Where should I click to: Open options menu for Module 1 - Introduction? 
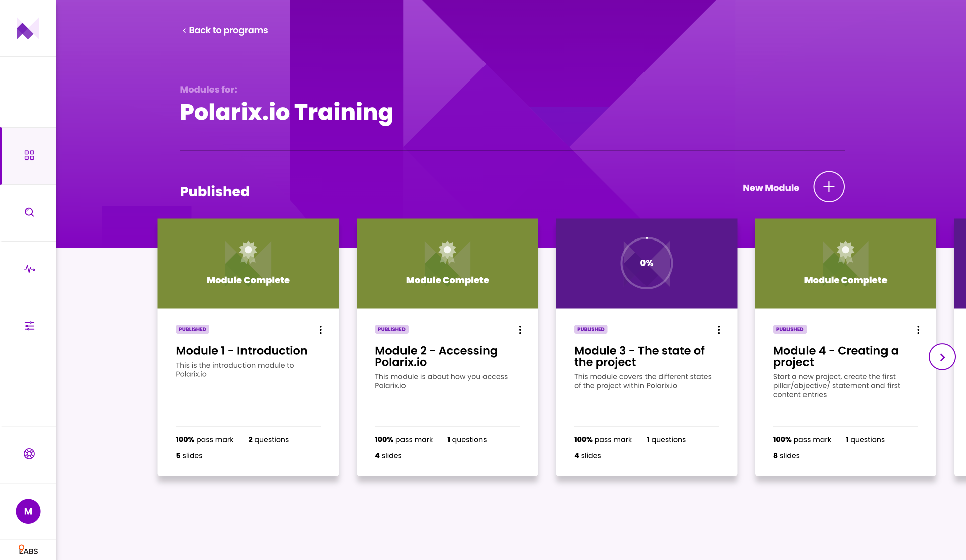tap(321, 330)
